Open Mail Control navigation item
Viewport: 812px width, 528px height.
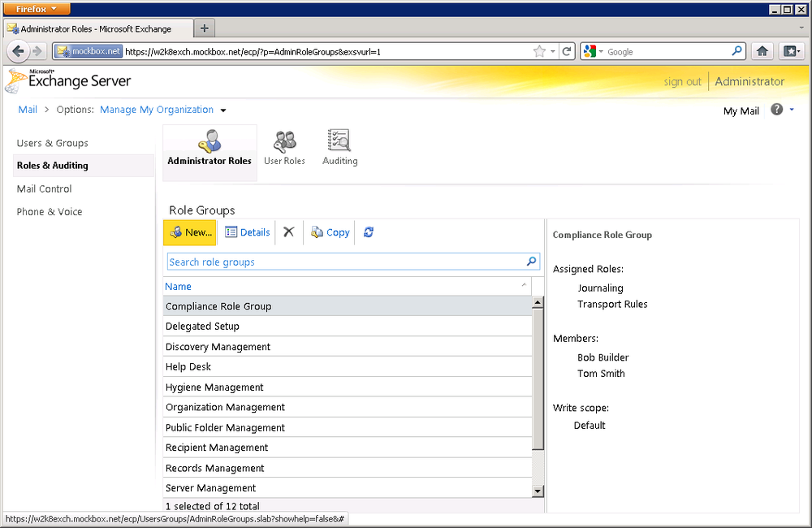(x=44, y=188)
